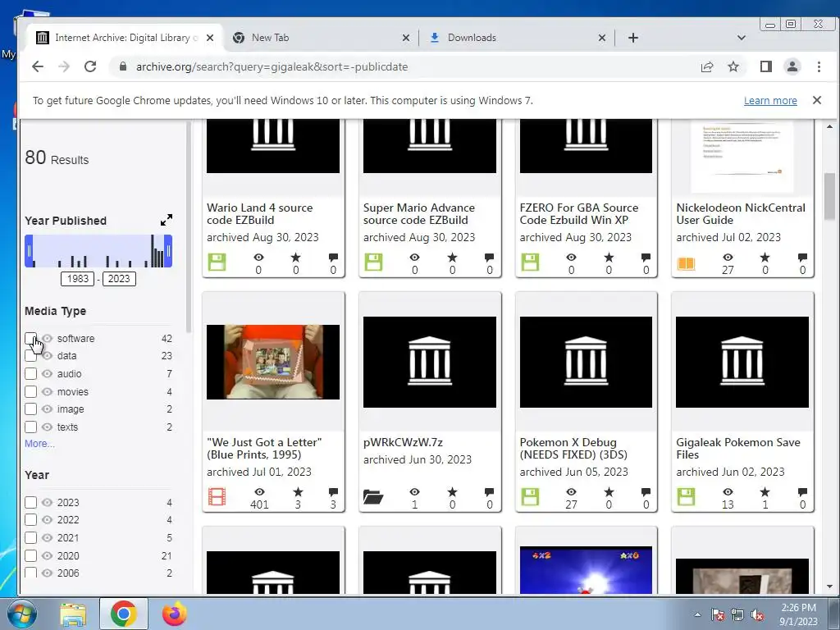Switch to Internet Archive tab

tap(125, 38)
